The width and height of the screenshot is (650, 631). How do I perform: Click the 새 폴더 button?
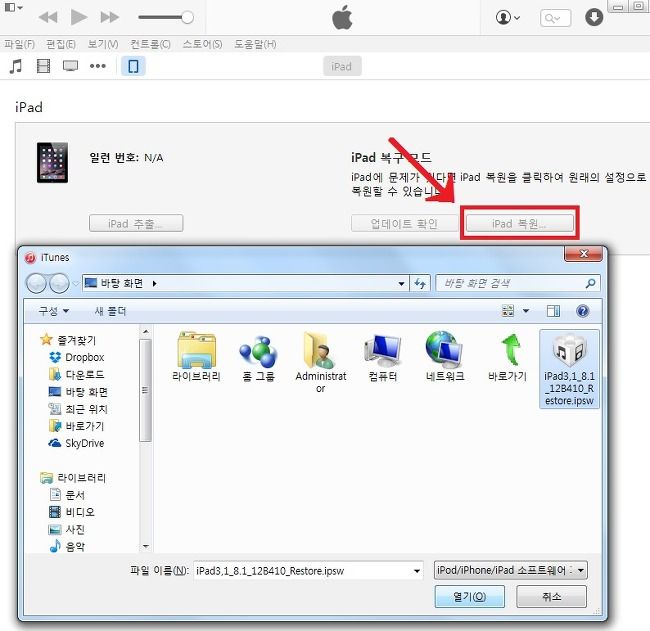(110, 311)
